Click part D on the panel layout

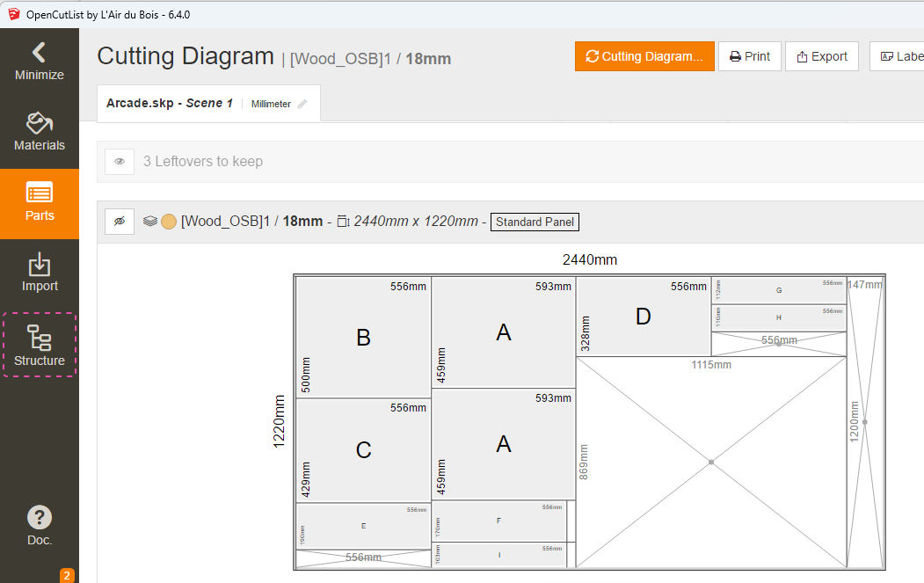(643, 317)
